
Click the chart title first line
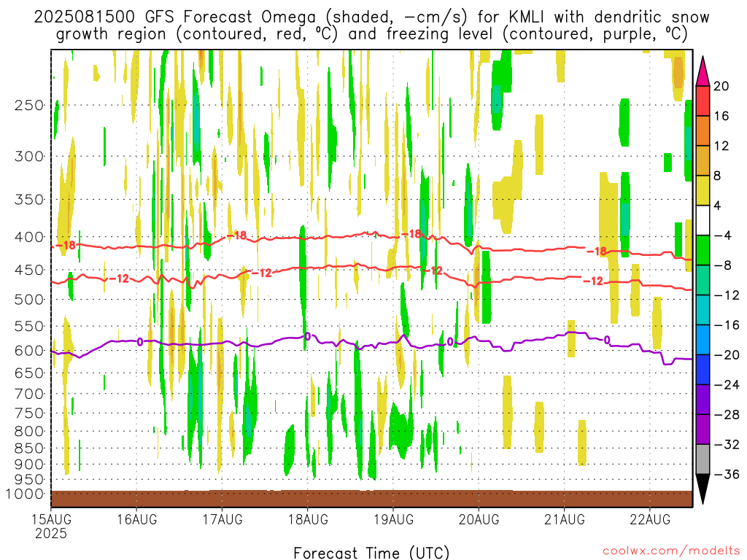pyautogui.click(x=371, y=17)
